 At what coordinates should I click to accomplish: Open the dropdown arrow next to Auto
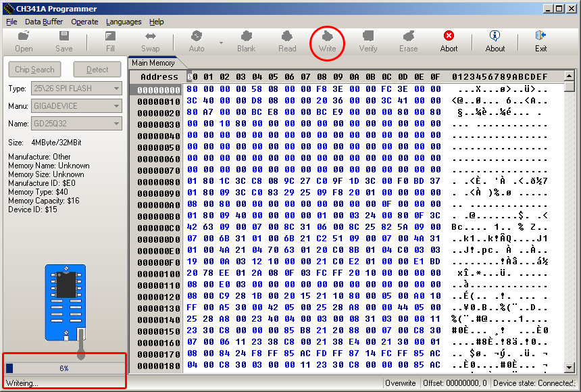(x=221, y=43)
